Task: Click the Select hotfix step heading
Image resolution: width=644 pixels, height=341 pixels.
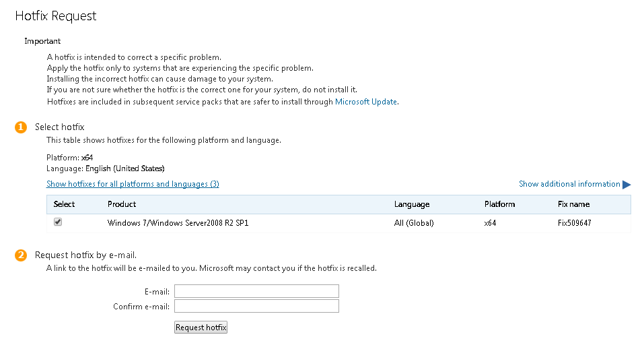Action: coord(59,127)
